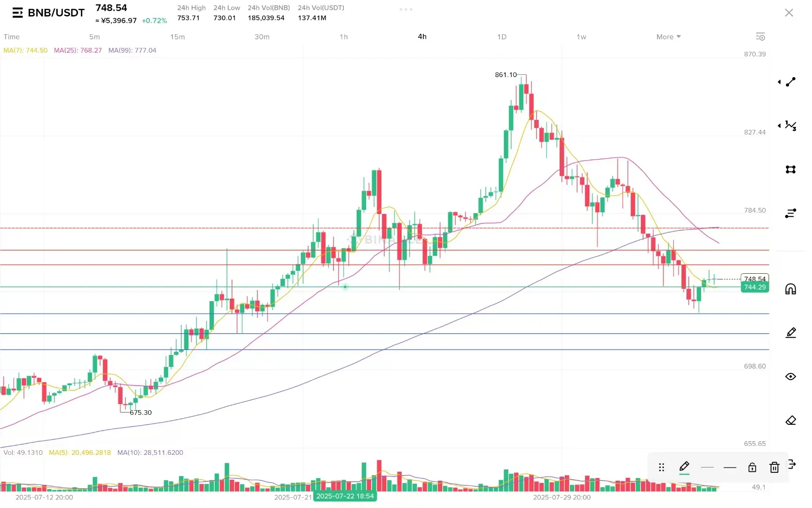Click the 655.65 price axis label

pyautogui.click(x=755, y=444)
